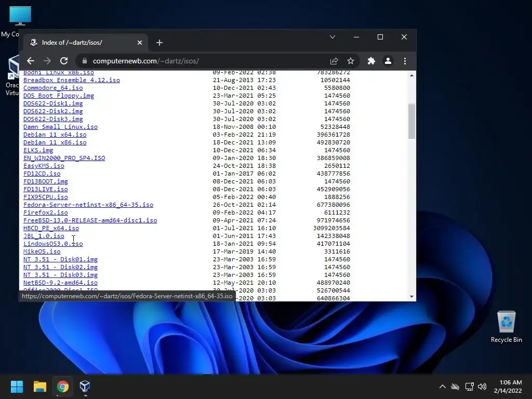Bookmark this page with the star icon
Viewport: 532px width, 399px height.
click(351, 61)
